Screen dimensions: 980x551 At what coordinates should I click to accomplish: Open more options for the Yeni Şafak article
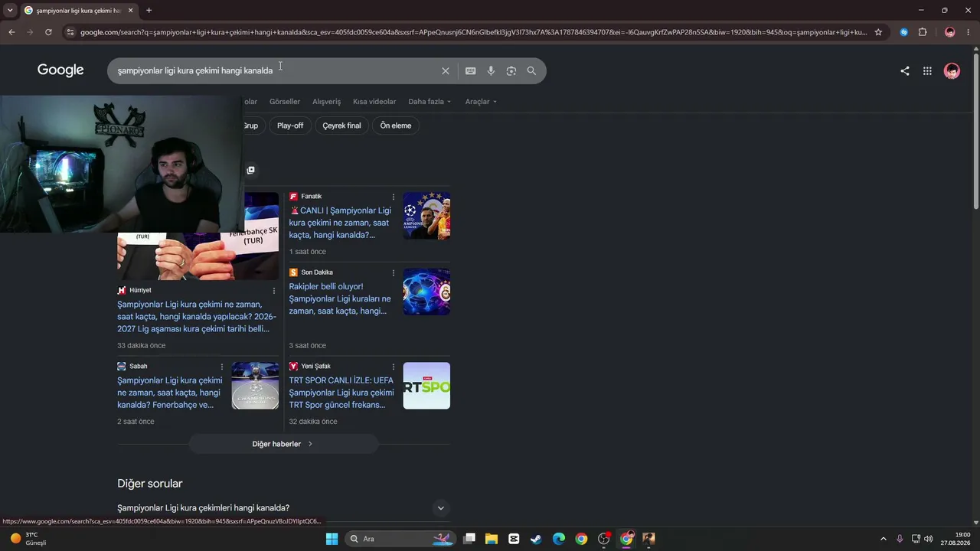point(394,367)
